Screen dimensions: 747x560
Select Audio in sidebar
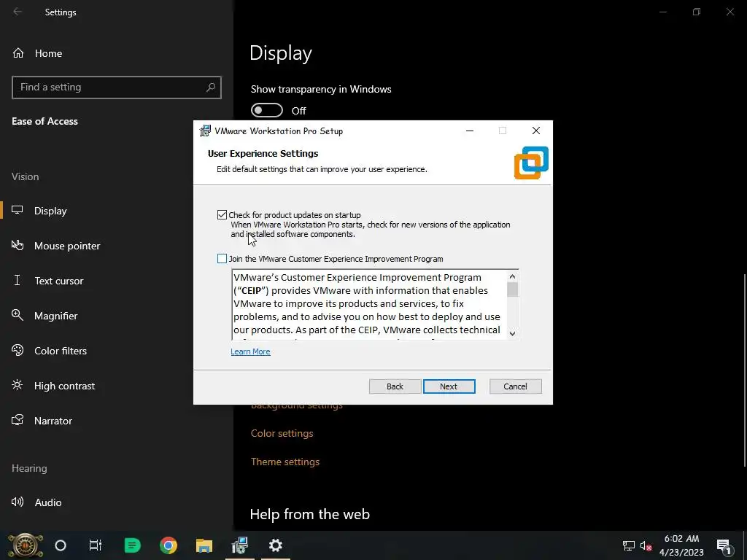point(117,502)
